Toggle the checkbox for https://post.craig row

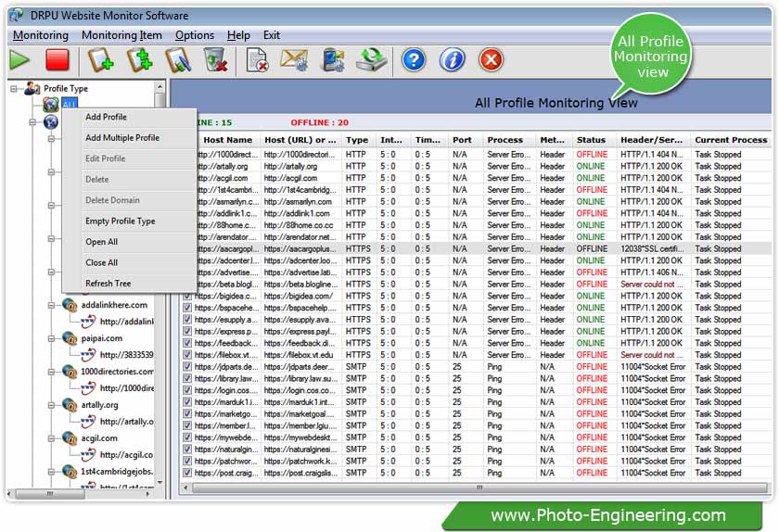[x=187, y=473]
